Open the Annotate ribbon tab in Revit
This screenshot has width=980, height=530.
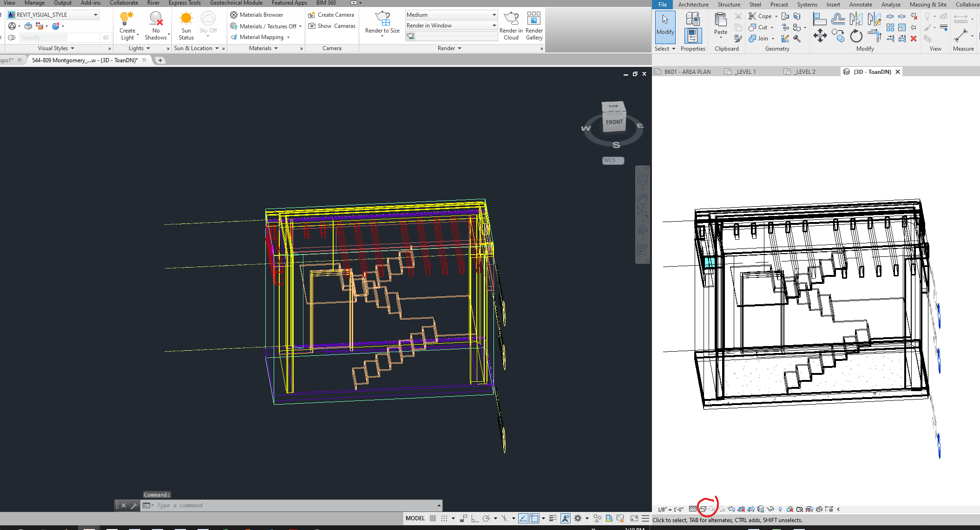point(860,4)
